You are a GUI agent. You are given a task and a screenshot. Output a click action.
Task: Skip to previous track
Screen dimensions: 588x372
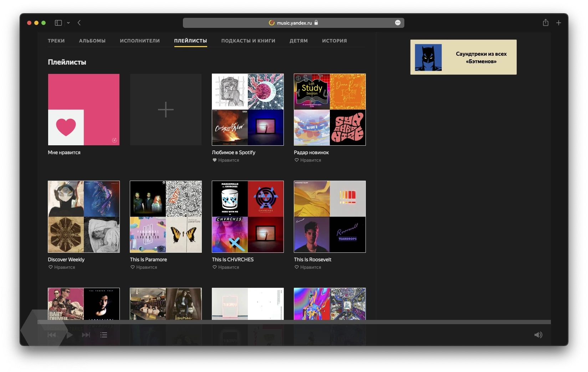click(52, 335)
